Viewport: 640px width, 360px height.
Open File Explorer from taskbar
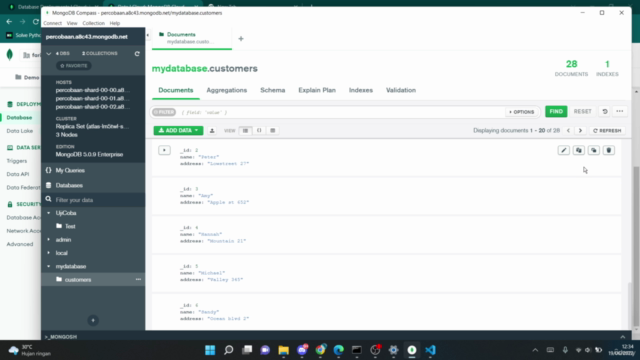283,350
